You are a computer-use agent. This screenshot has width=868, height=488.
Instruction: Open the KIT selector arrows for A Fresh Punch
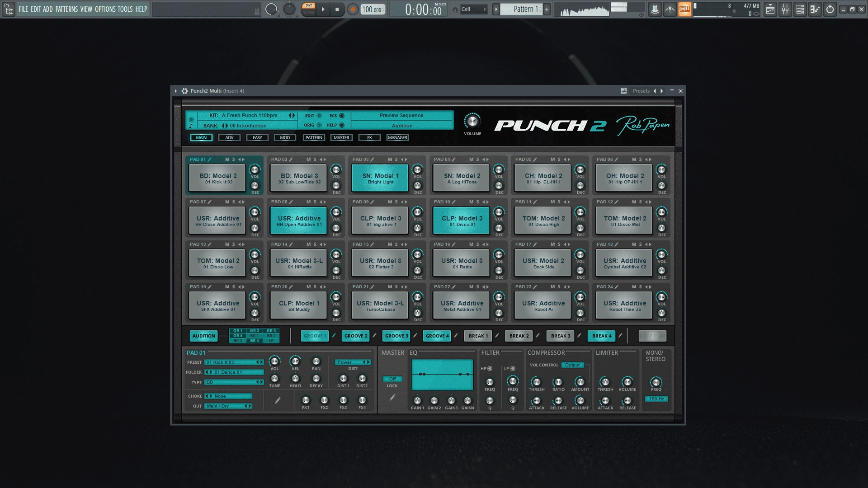pos(292,116)
